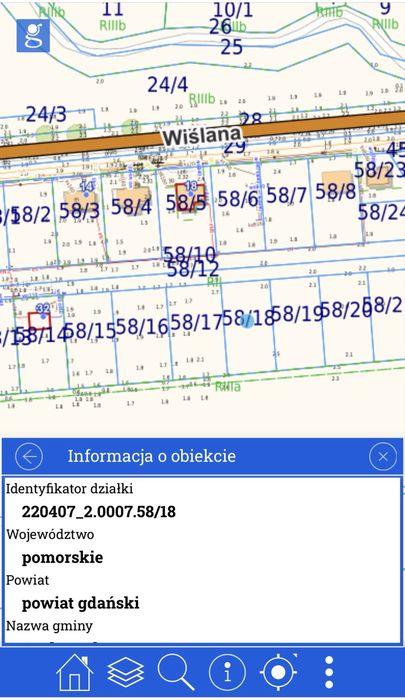Viewport: 405px width, 700px height.
Task: Tap parcel 58/17 on the map
Action: (x=196, y=322)
